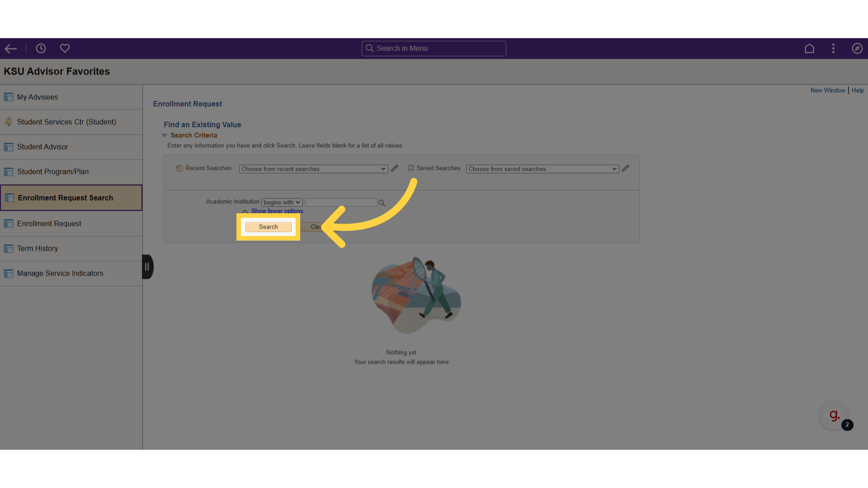Open My Advisees in sidebar
This screenshot has height=488, width=868.
[71, 97]
